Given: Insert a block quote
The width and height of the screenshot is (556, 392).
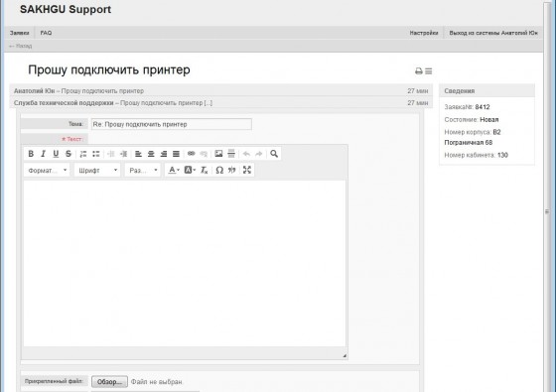Looking at the screenshot, I should pos(232,170).
